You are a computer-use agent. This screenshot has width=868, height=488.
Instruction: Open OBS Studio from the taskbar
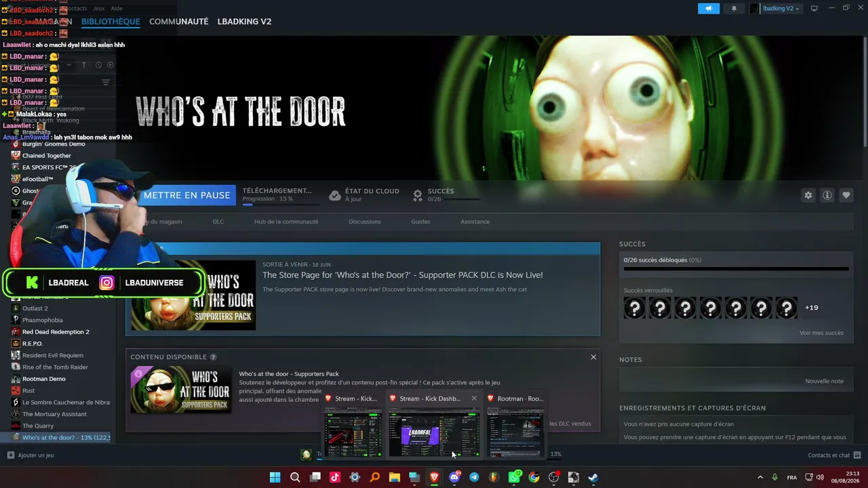pos(554,477)
